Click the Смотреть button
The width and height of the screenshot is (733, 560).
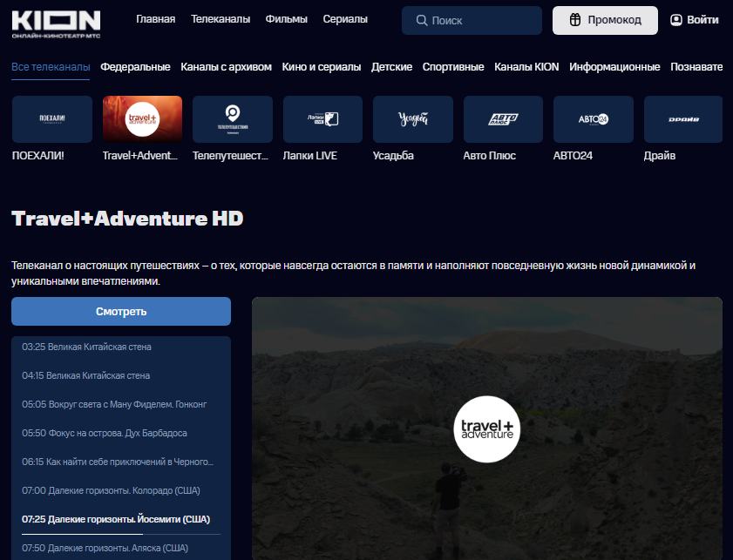121,311
